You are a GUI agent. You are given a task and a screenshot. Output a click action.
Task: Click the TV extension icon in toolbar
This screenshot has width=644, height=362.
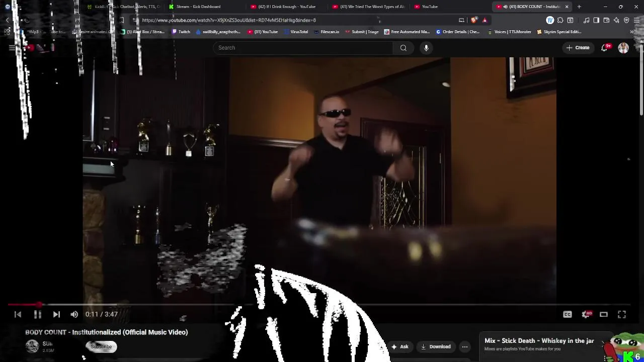[x=550, y=20]
